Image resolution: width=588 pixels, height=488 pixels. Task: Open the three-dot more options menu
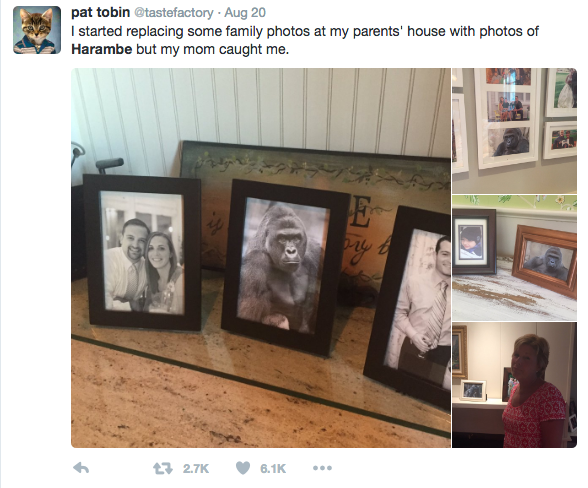tap(322, 468)
